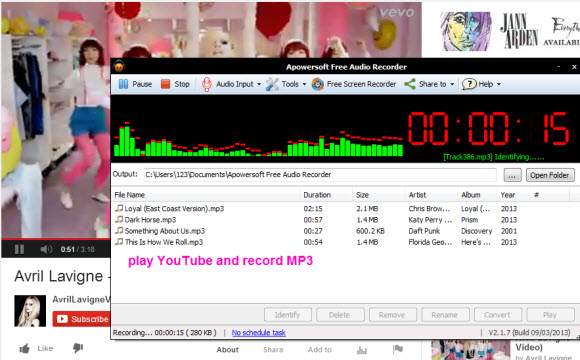Expand the Help dropdown arrow
Viewport: 580px width, 360px height.
click(499, 85)
